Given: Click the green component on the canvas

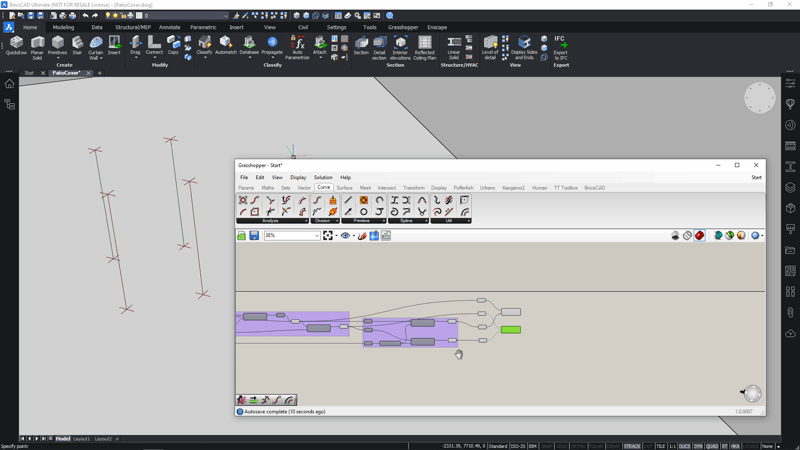Looking at the screenshot, I should tap(510, 330).
